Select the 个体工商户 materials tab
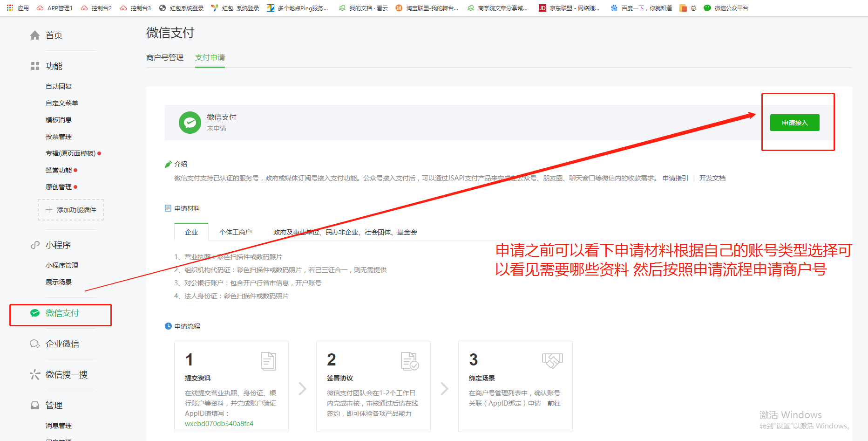The image size is (868, 441). pos(236,232)
